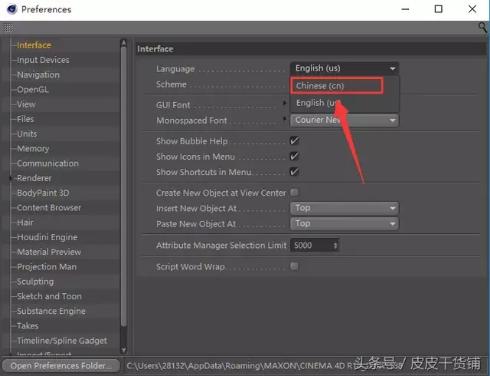The image size is (490, 376).
Task: Open Timeline/Spline Gadget preferences
Action: coord(62,340)
